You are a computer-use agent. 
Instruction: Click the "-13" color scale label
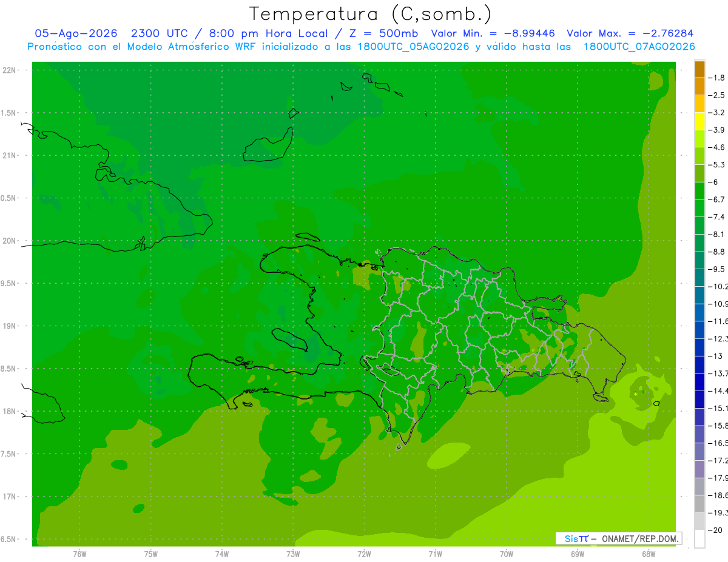click(716, 356)
